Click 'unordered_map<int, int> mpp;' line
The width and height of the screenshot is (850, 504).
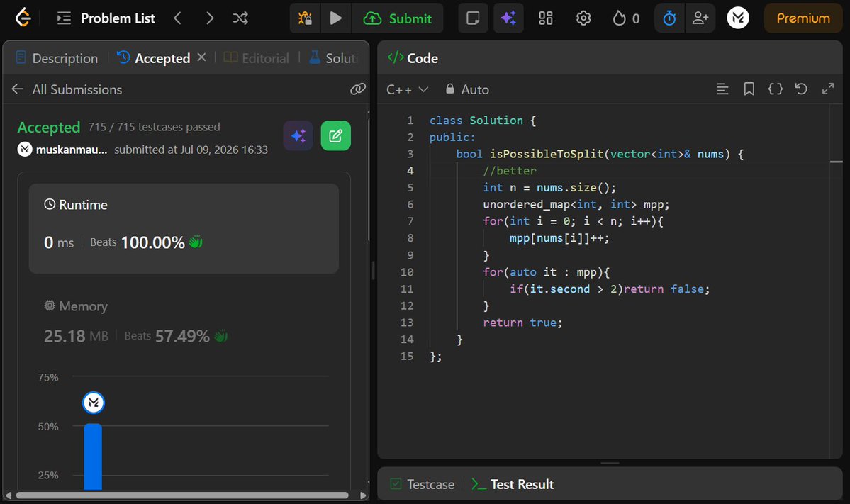576,204
